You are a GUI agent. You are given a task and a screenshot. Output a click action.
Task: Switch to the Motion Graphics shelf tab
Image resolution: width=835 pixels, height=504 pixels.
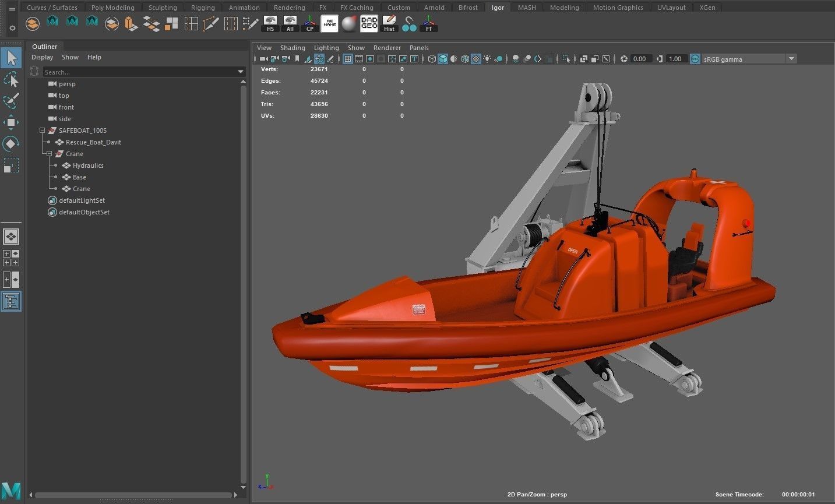(x=618, y=8)
